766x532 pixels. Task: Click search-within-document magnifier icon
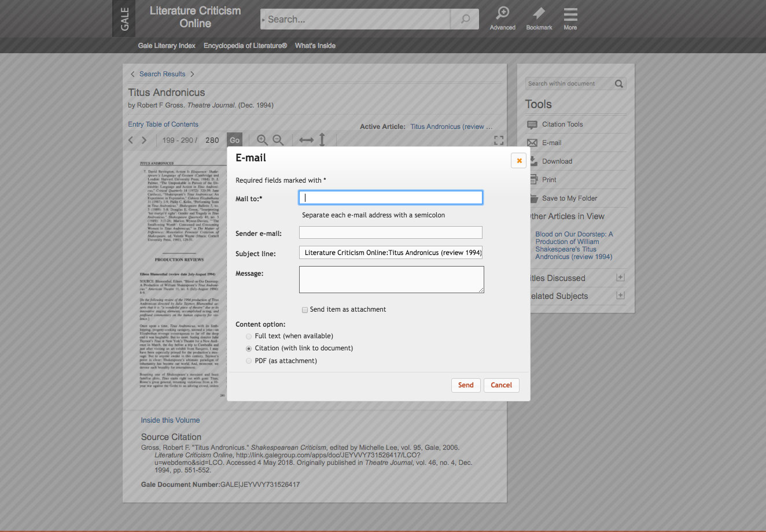pyautogui.click(x=618, y=84)
